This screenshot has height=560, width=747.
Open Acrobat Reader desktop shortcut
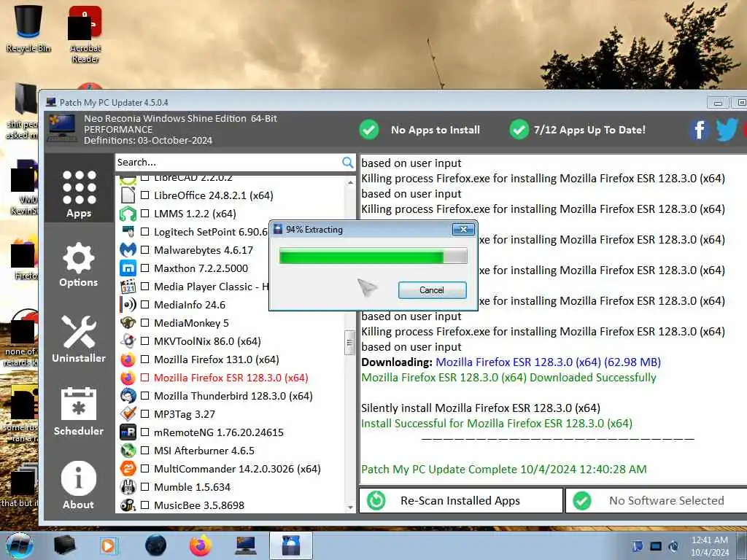coord(85,34)
